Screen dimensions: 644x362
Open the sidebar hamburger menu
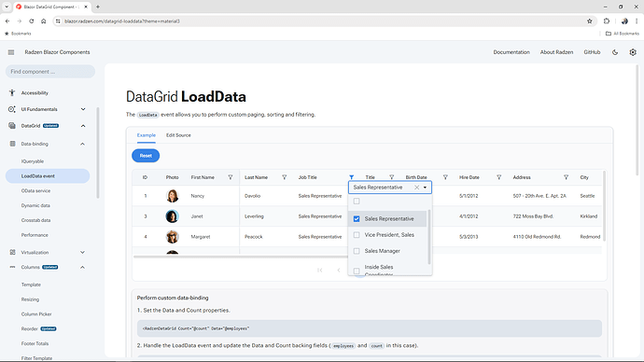coord(11,52)
